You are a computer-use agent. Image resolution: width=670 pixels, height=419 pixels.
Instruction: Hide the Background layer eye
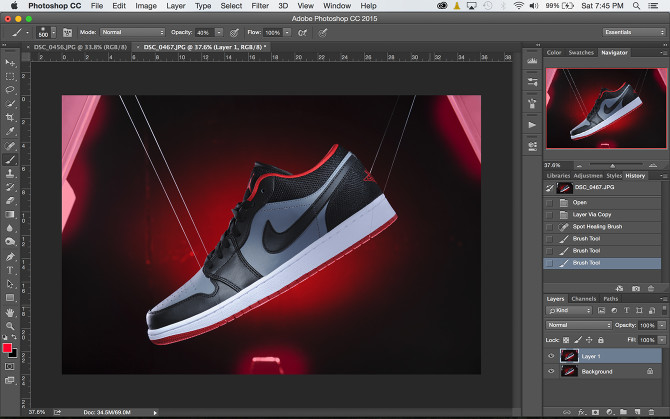551,371
